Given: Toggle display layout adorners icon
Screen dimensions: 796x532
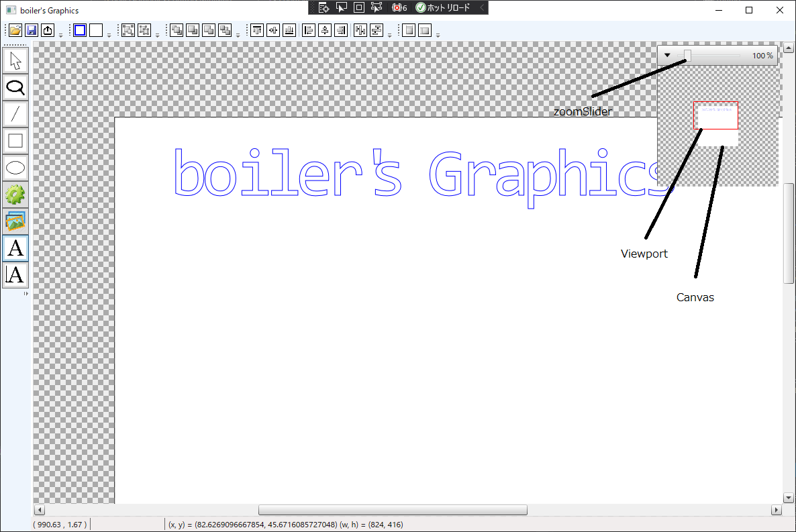Looking at the screenshot, I should pos(359,7).
